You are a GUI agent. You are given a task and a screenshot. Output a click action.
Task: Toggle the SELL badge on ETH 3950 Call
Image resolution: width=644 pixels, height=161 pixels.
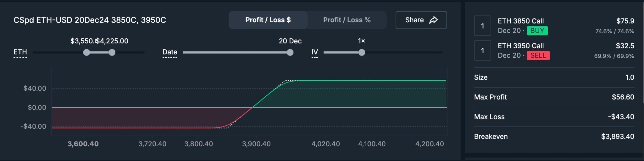click(x=538, y=56)
